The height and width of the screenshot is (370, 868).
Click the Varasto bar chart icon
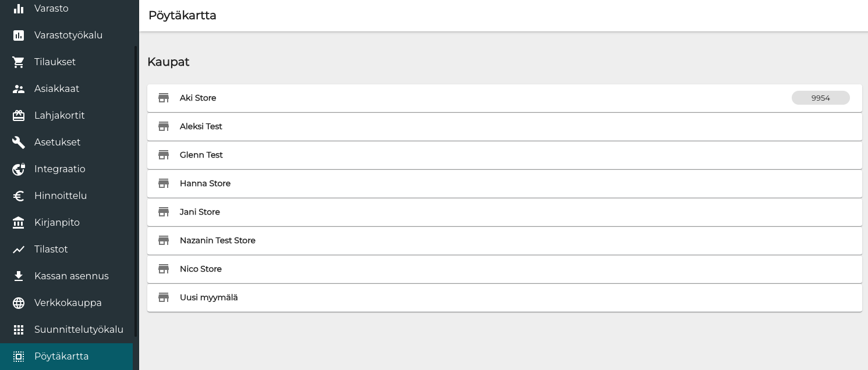click(x=19, y=9)
